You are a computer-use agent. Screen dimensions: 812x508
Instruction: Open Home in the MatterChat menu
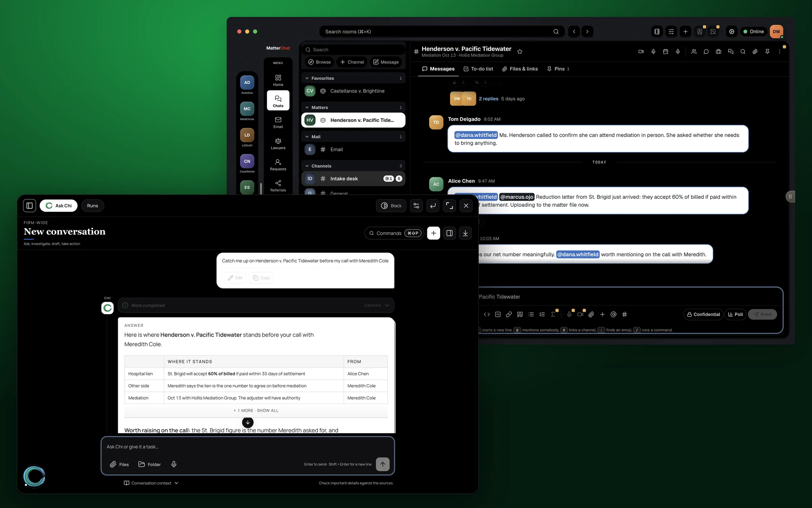[278, 80]
